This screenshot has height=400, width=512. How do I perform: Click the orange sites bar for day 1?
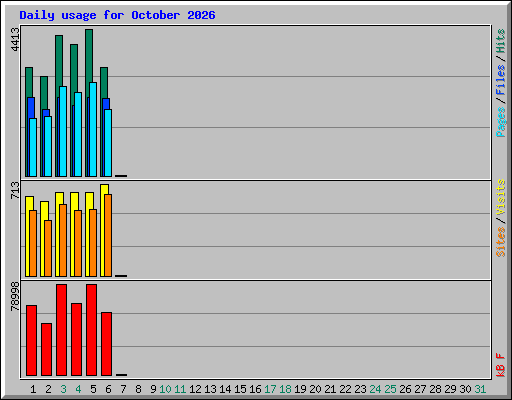33,243
